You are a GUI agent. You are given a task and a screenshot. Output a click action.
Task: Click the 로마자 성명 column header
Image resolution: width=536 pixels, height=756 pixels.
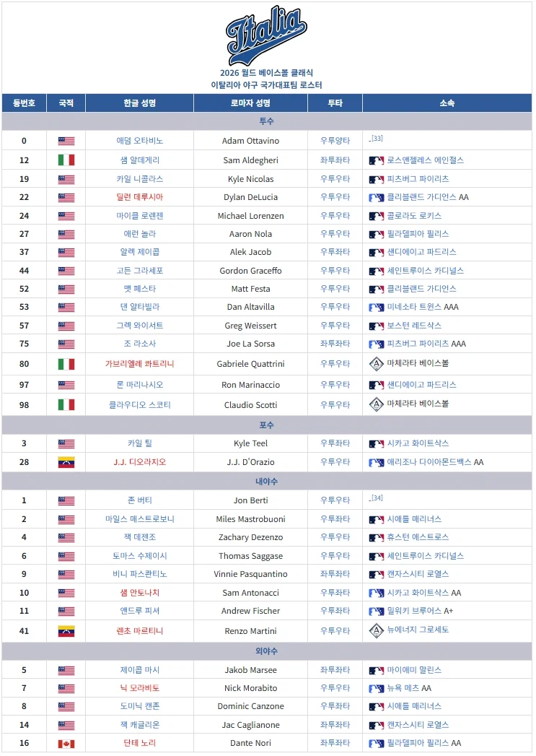click(x=251, y=103)
